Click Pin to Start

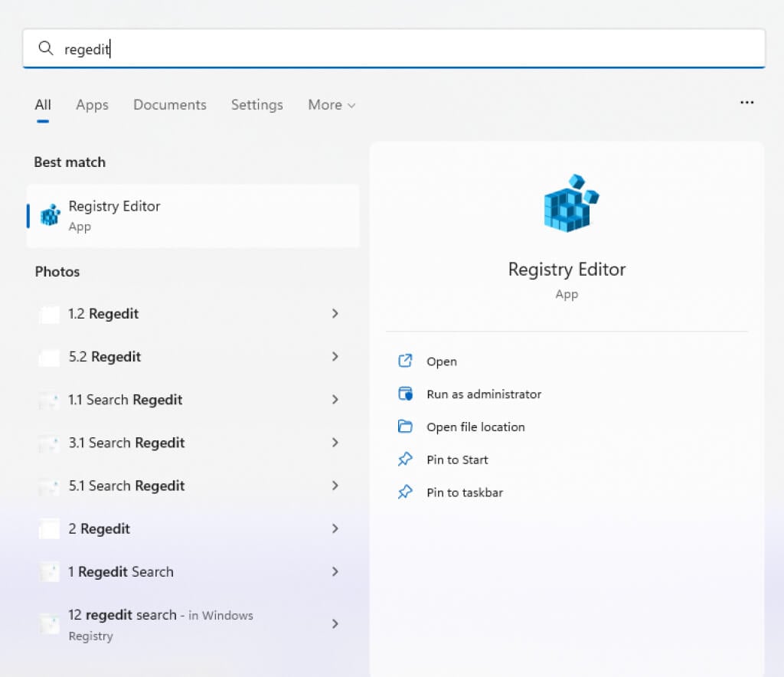[x=457, y=460]
